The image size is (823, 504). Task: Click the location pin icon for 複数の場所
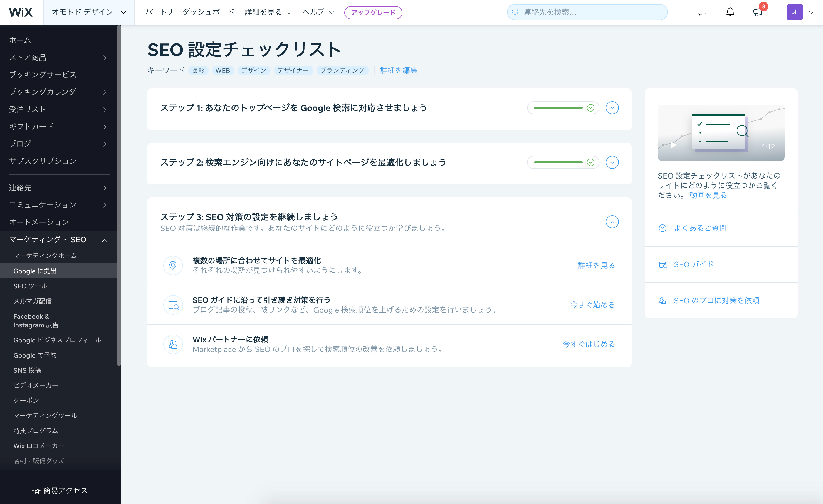pos(173,266)
